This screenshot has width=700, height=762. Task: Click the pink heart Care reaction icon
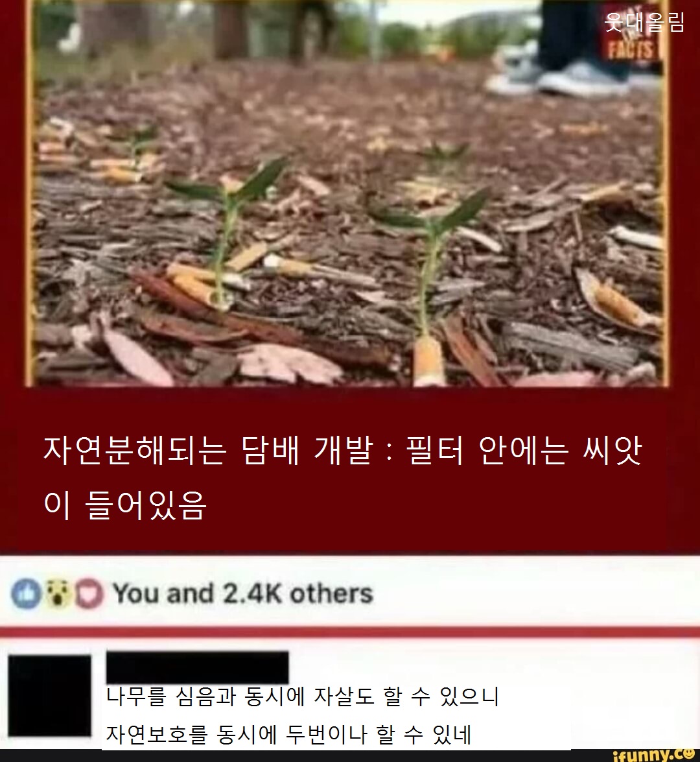[88, 594]
